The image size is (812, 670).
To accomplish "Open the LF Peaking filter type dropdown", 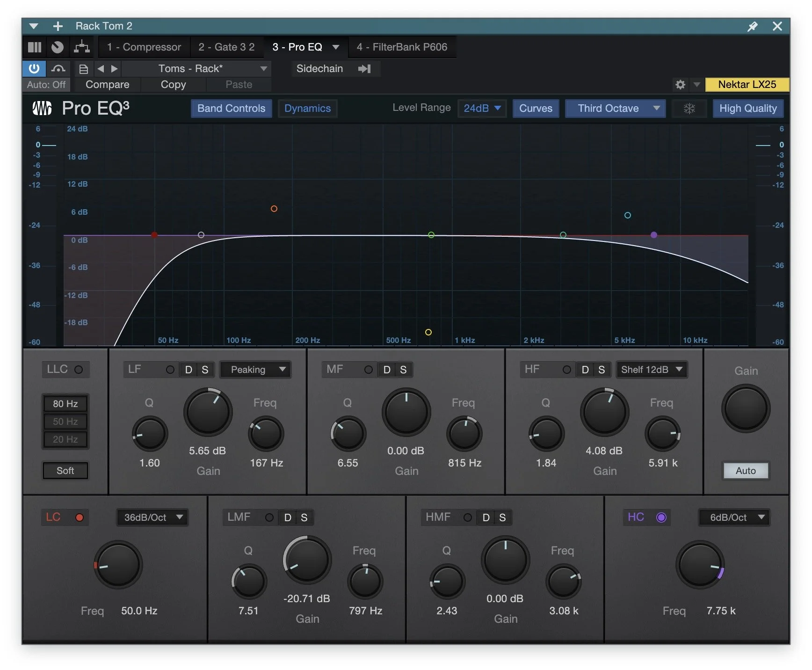I will (x=255, y=370).
